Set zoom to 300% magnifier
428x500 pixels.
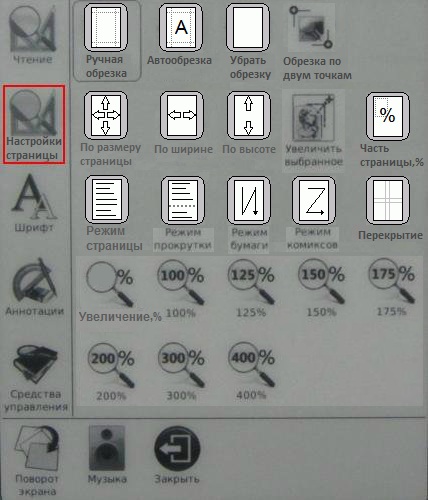182,365
